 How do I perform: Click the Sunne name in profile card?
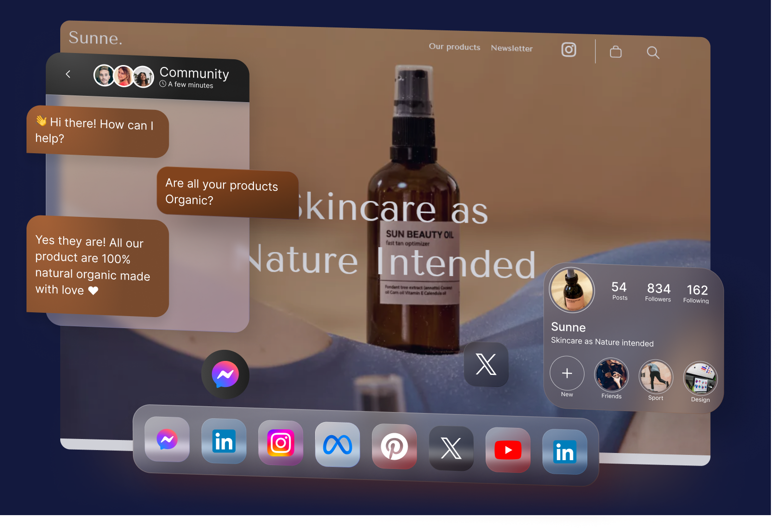coord(569,327)
